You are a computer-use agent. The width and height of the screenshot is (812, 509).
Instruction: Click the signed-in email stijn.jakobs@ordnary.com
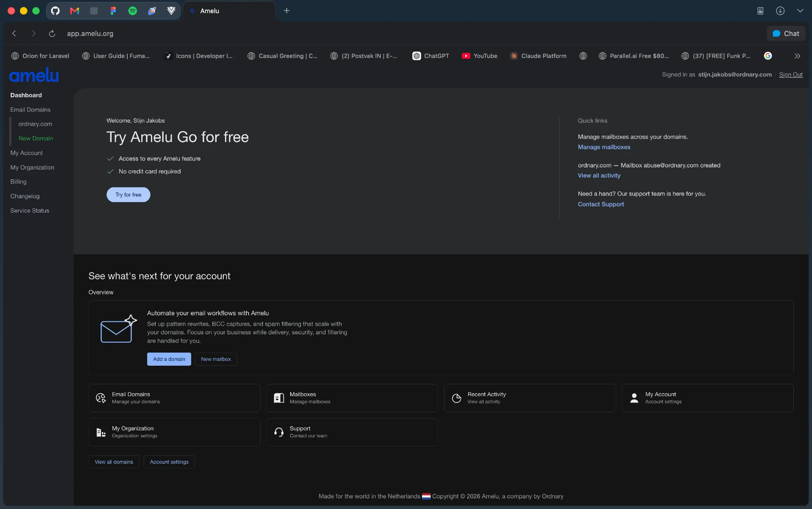(735, 75)
